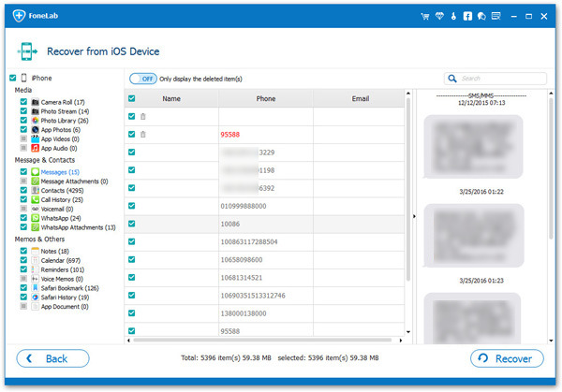
Task: Click the Voicemail icon
Action: pyautogui.click(x=36, y=209)
